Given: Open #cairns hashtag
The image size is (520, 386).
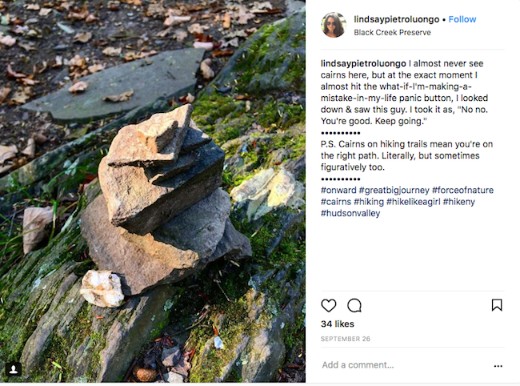Looking at the screenshot, I should (336, 202).
